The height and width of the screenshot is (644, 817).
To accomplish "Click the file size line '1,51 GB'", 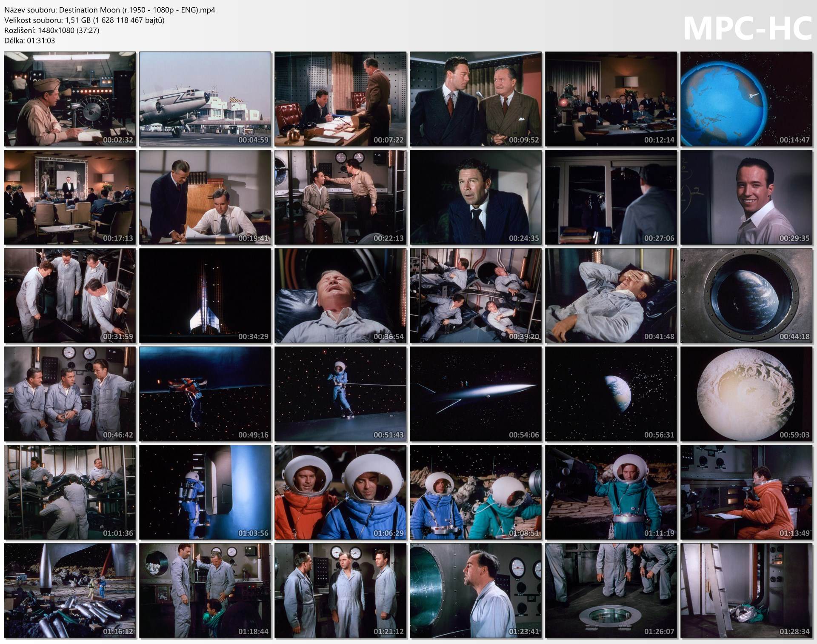I will point(84,20).
